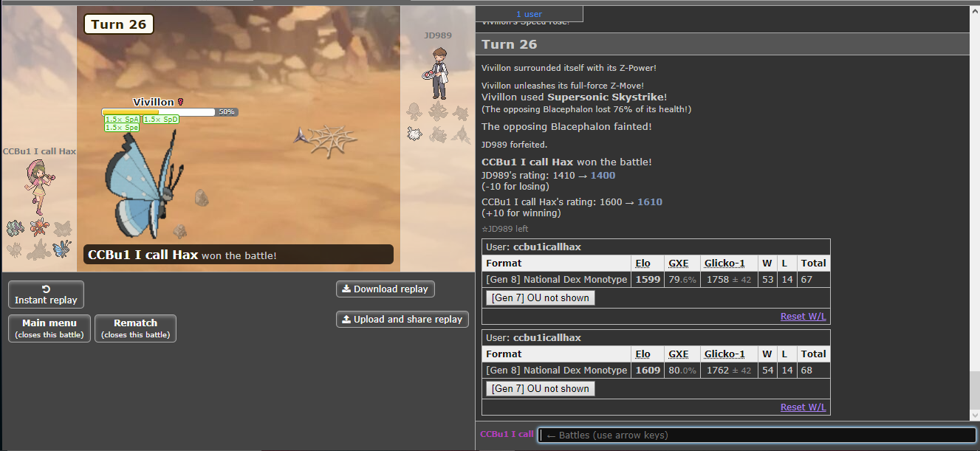980x451 pixels.
Task: Click Vivillon's HP bar
Action: click(158, 112)
